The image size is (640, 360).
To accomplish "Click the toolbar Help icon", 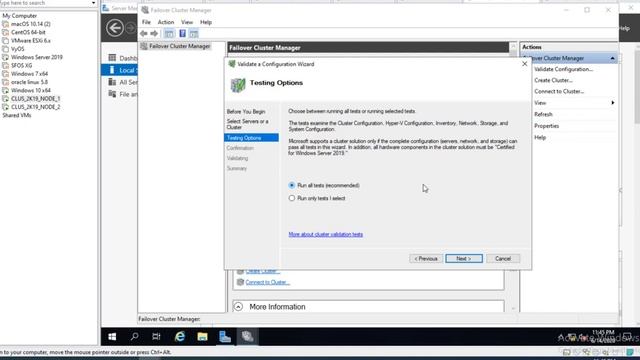I will click(x=182, y=33).
